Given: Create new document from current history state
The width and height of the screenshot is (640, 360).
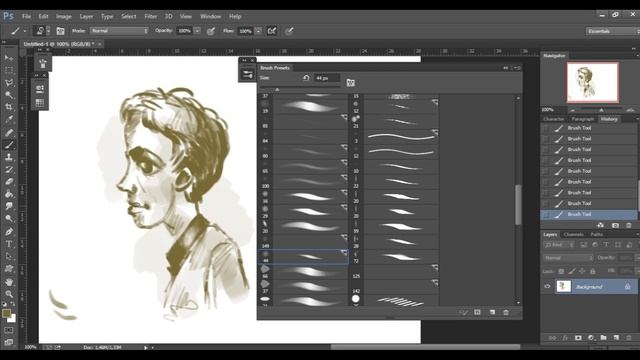Looking at the screenshot, I should coord(600,225).
